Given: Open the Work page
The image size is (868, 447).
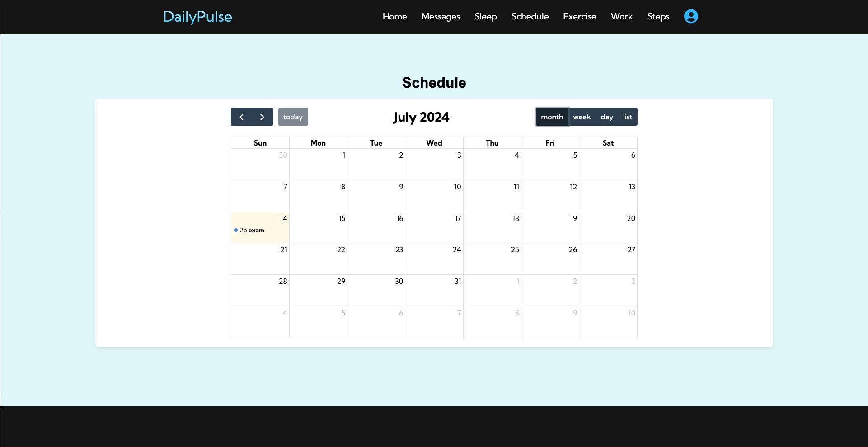Looking at the screenshot, I should tap(621, 17).
